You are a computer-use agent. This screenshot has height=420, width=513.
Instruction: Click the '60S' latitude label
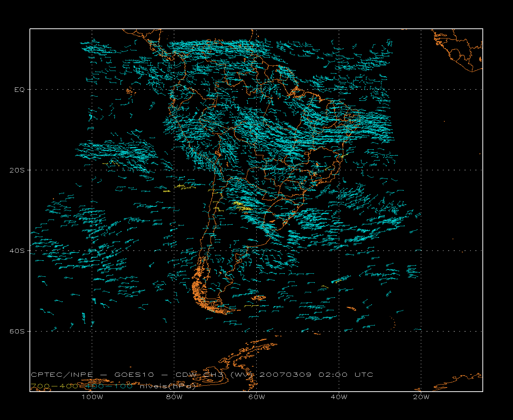click(x=18, y=332)
